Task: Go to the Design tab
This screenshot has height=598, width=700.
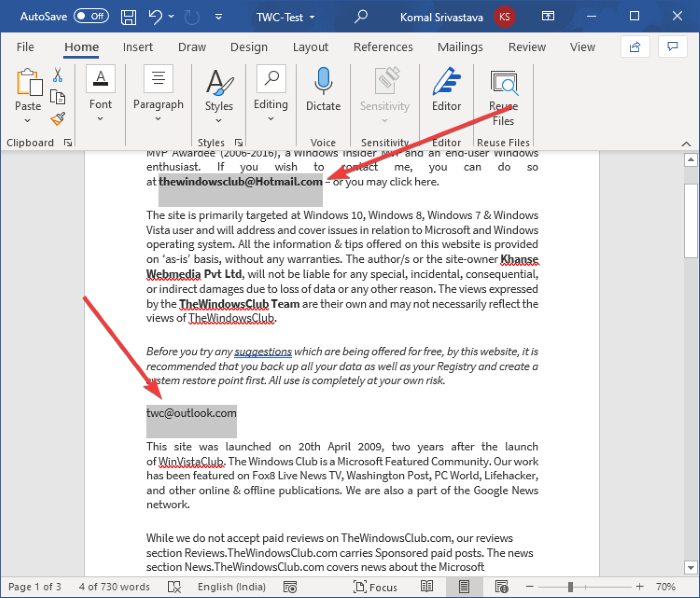Action: tap(249, 47)
